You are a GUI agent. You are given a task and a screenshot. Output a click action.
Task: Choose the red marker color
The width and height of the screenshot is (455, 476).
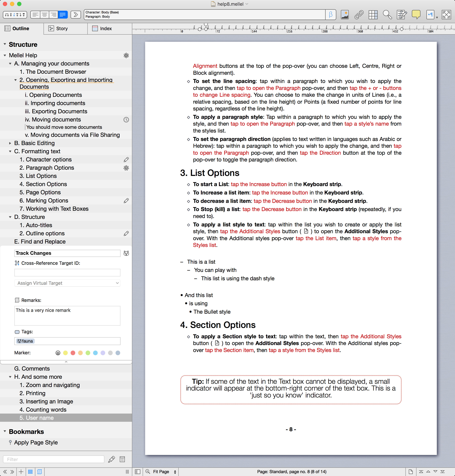click(73, 353)
